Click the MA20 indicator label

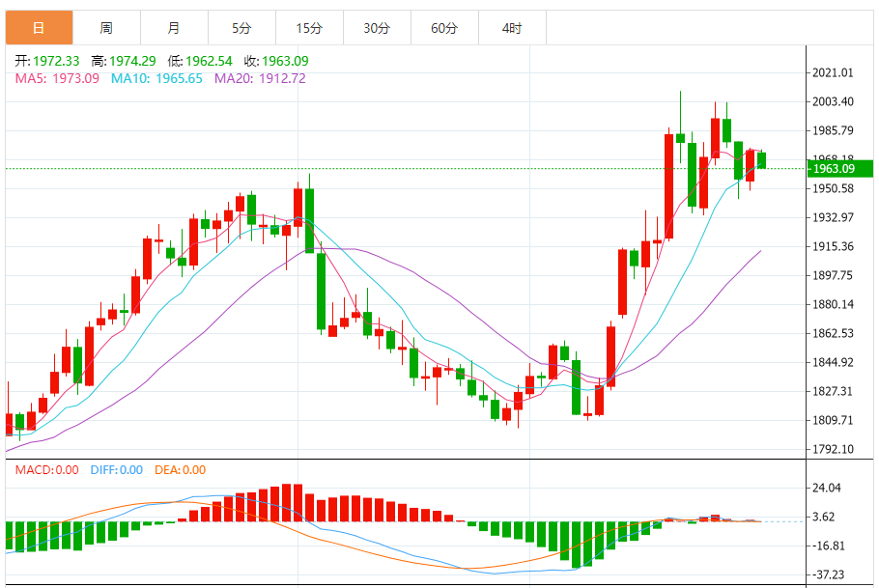[260, 78]
